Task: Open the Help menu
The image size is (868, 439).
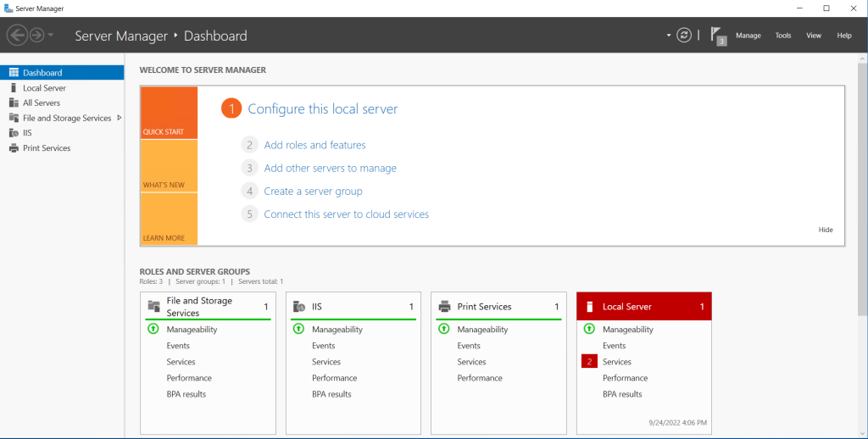Action: [844, 36]
